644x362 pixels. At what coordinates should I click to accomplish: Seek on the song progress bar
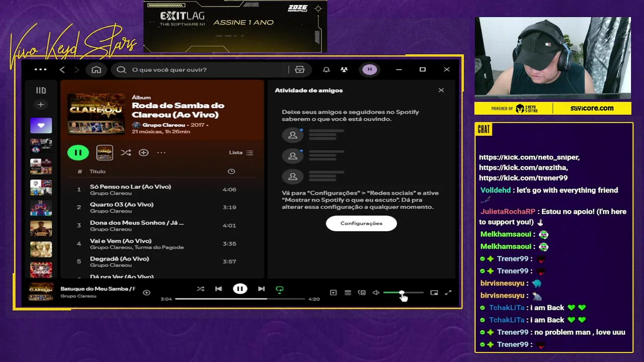(240, 299)
